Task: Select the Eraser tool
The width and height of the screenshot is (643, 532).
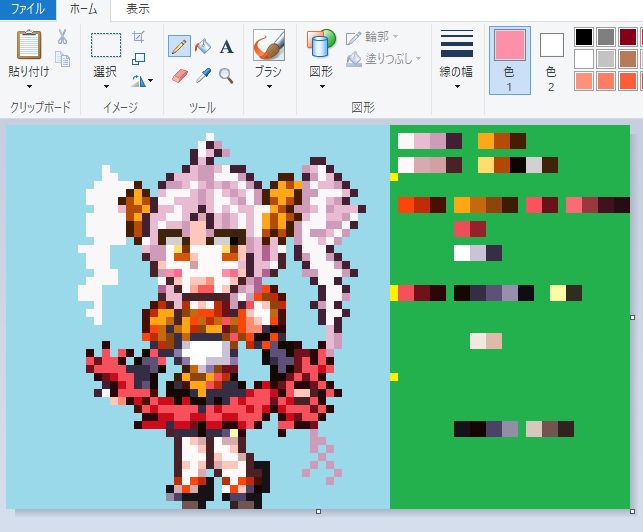Action: coord(180,75)
